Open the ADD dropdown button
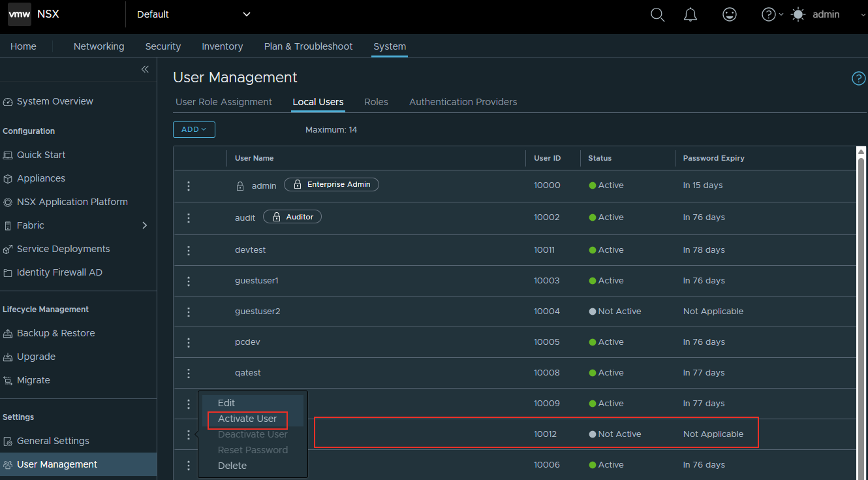868x480 pixels. coord(194,129)
